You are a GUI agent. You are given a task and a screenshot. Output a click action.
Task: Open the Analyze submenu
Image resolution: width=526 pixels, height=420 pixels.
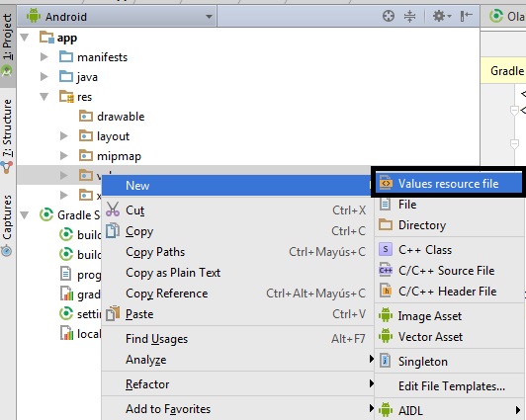(237, 360)
